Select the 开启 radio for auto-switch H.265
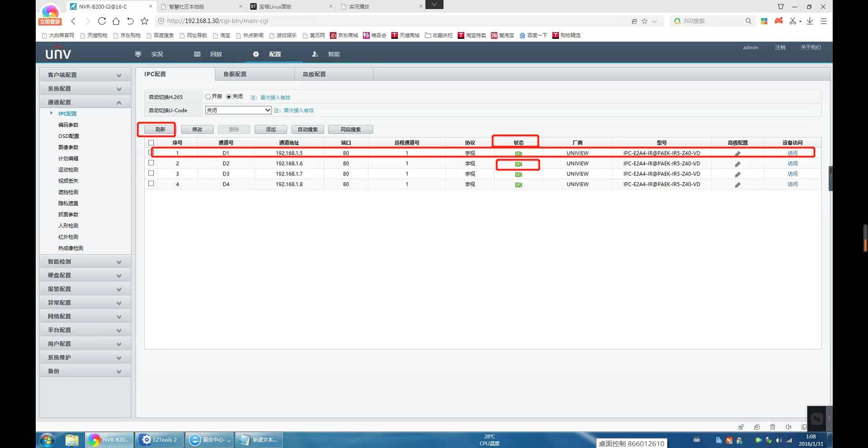Viewport: 868px width, 448px height. pos(208,97)
